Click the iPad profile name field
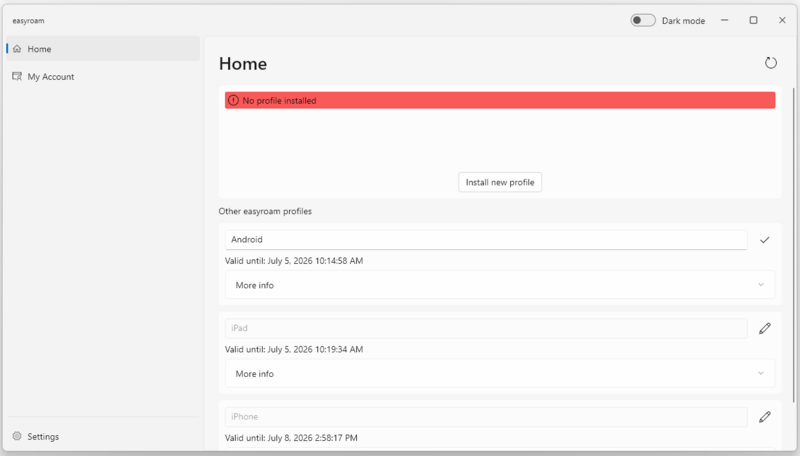Screen dimensions: 800x456 pos(485,328)
